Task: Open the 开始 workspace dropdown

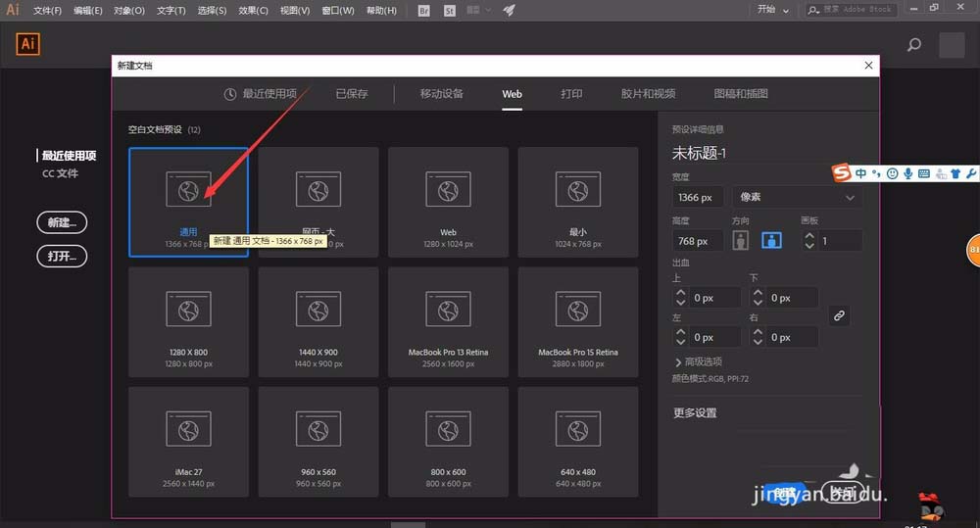Action: pyautogui.click(x=773, y=10)
